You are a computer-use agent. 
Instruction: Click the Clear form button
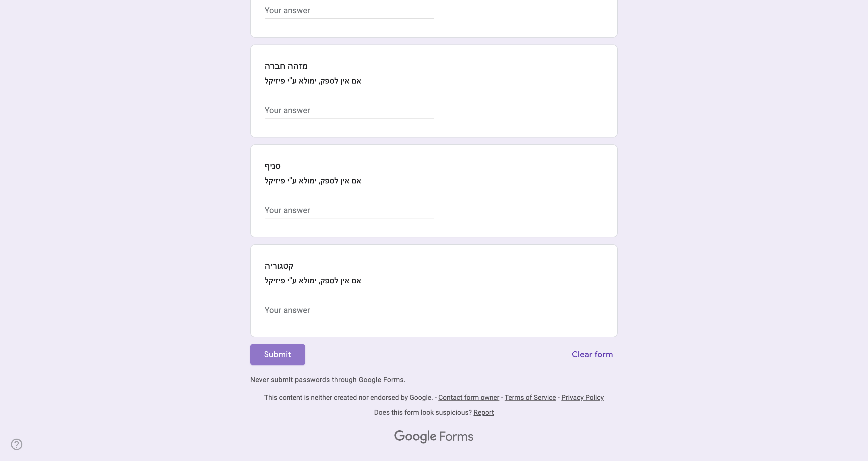(x=592, y=354)
